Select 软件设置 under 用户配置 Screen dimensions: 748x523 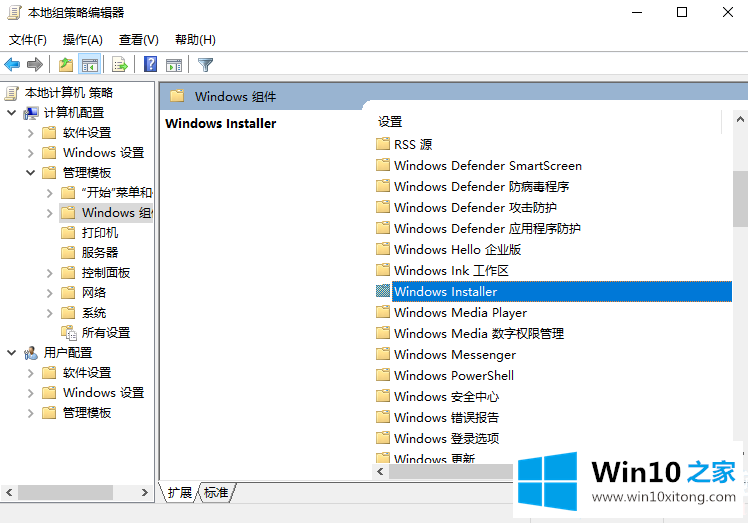(87, 373)
